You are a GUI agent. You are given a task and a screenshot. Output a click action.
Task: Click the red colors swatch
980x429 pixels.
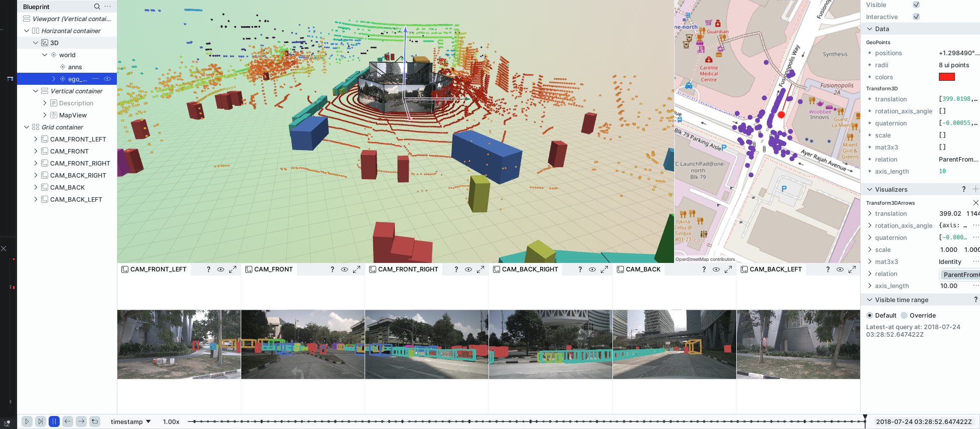(946, 77)
